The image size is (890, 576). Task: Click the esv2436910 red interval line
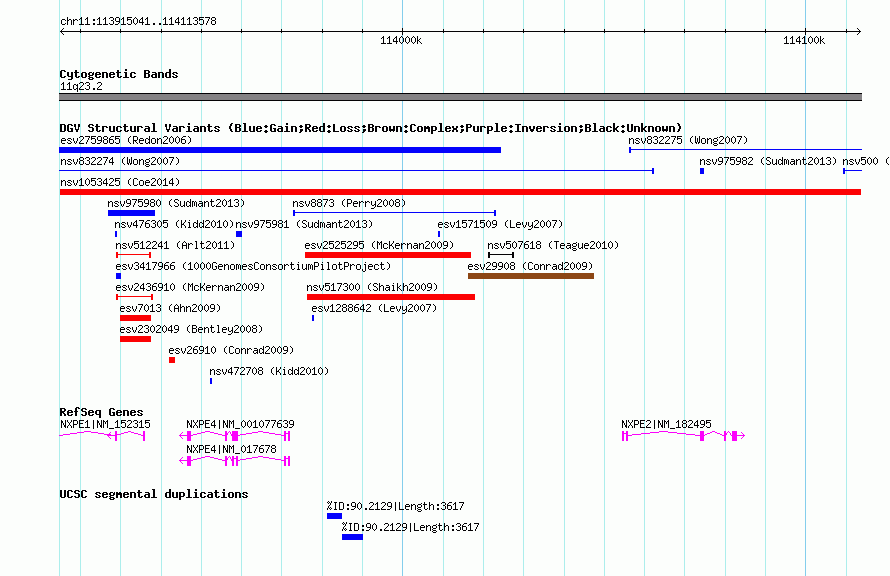(135, 297)
